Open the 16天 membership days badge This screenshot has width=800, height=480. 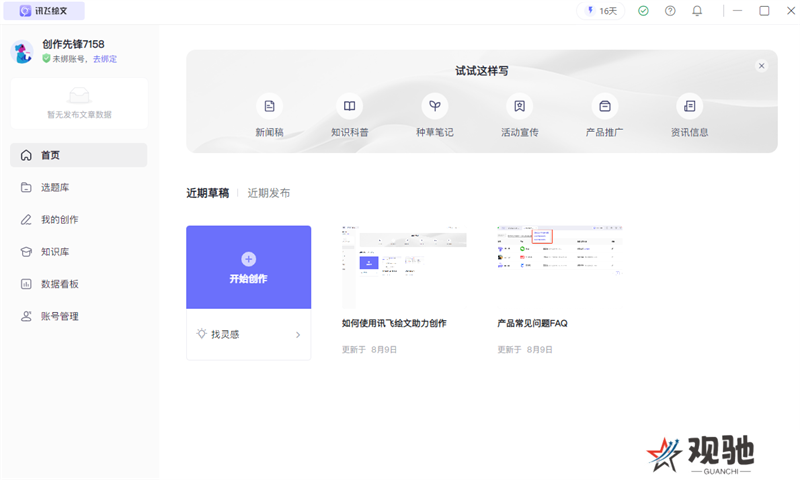601,11
